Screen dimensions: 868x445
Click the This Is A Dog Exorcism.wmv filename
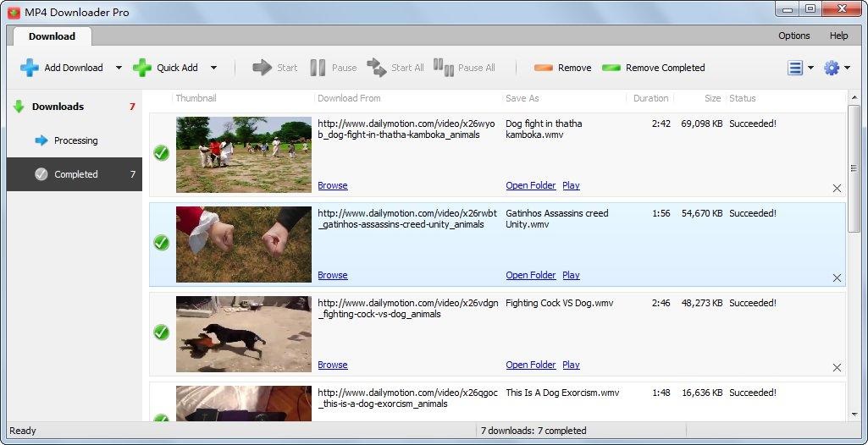[x=562, y=393]
